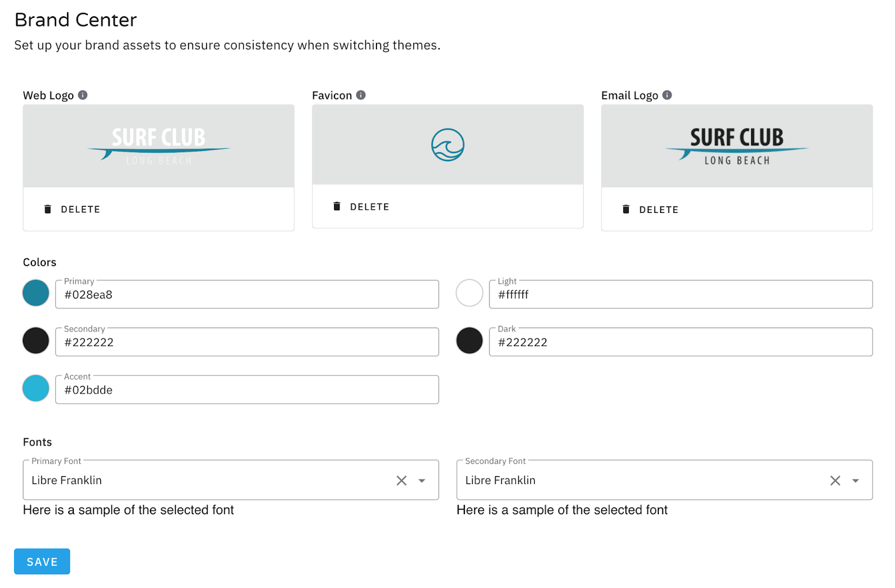Open the Dark color swatch picker

(469, 340)
